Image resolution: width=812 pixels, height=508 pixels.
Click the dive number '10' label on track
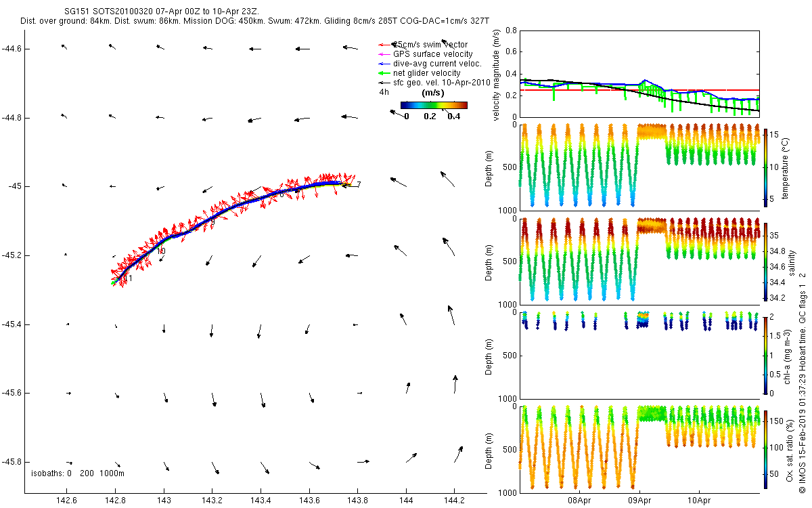[x=161, y=251]
